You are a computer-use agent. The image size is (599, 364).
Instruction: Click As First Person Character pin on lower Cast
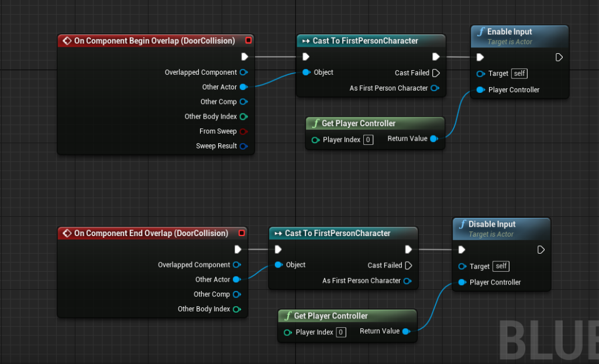click(407, 281)
